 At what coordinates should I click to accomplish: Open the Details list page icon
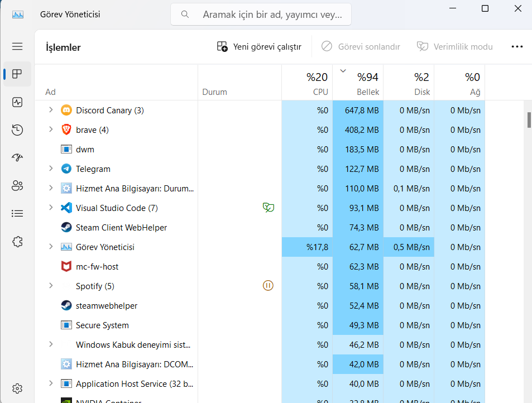(17, 213)
